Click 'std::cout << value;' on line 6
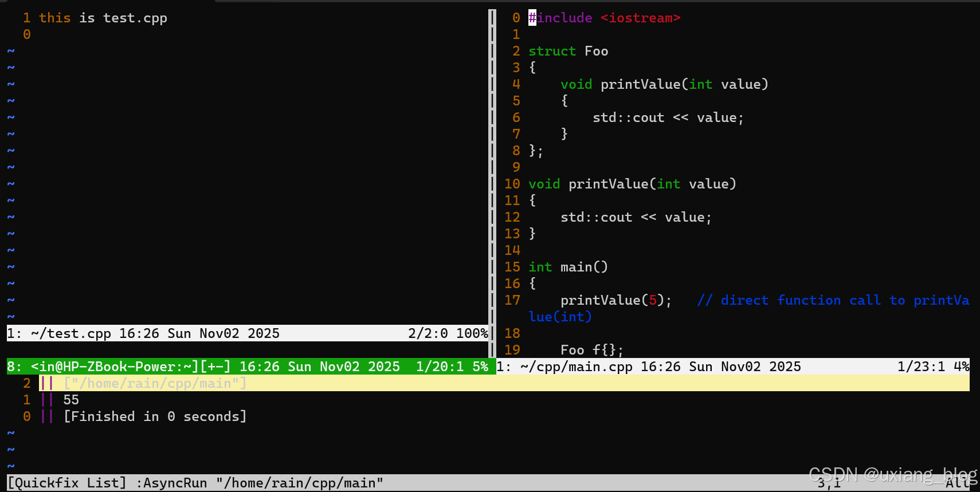 668,117
